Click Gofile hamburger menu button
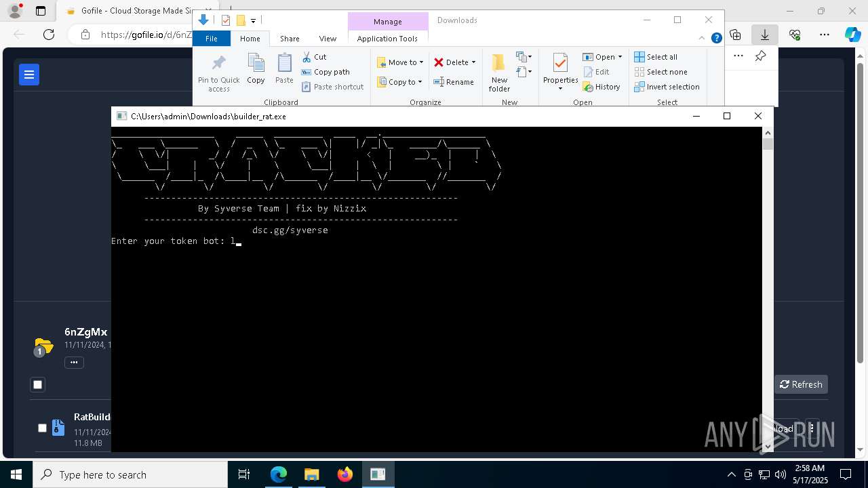The image size is (868, 488). tap(29, 75)
